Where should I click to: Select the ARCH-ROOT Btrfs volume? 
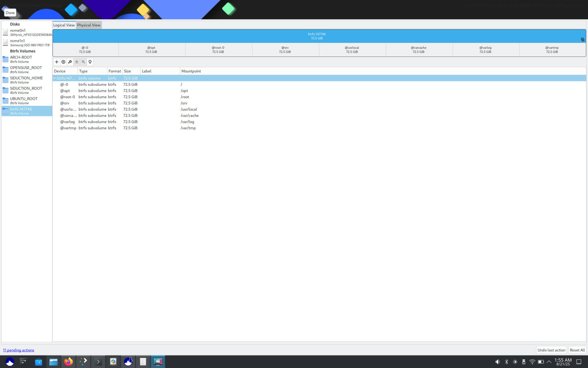click(x=27, y=59)
